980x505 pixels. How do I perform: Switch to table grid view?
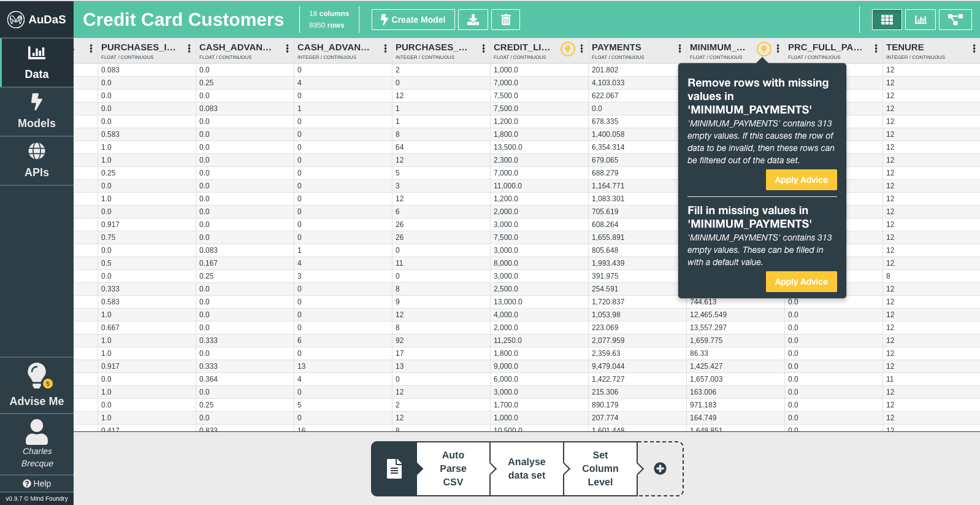[x=887, y=20]
